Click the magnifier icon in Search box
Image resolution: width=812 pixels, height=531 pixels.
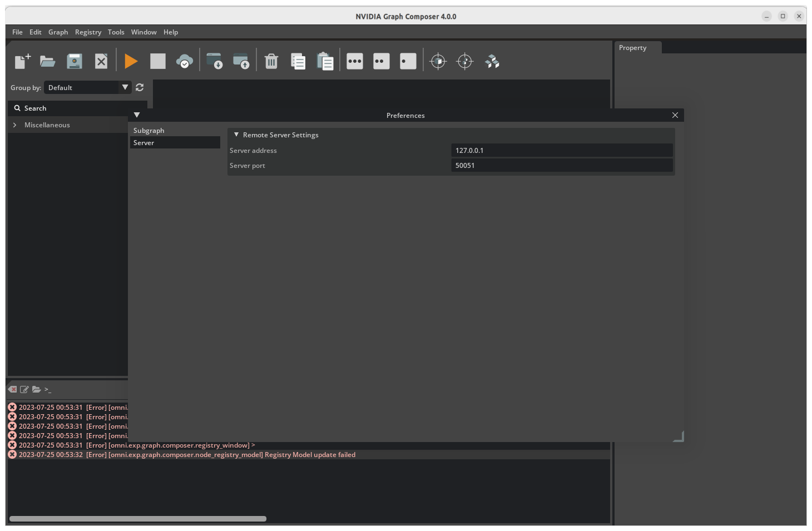click(17, 108)
